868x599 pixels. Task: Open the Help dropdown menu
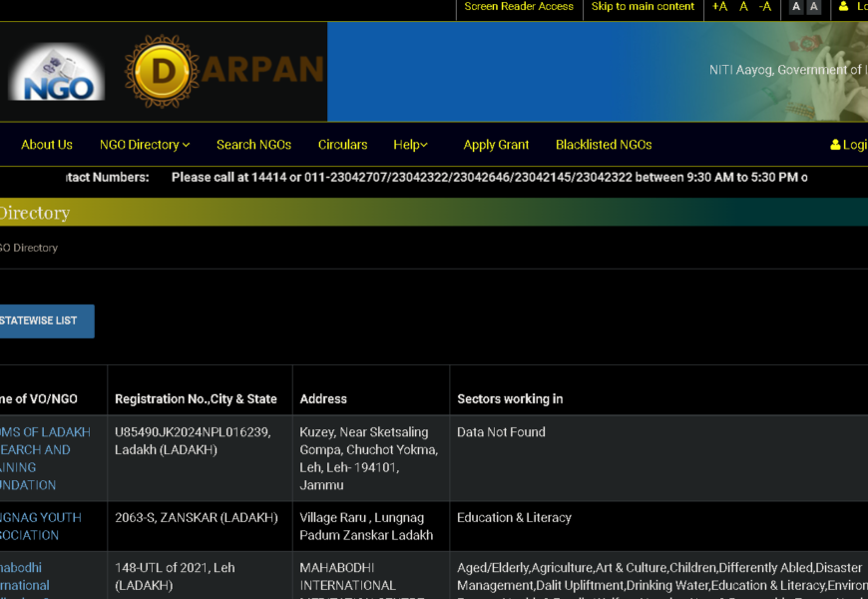point(410,145)
